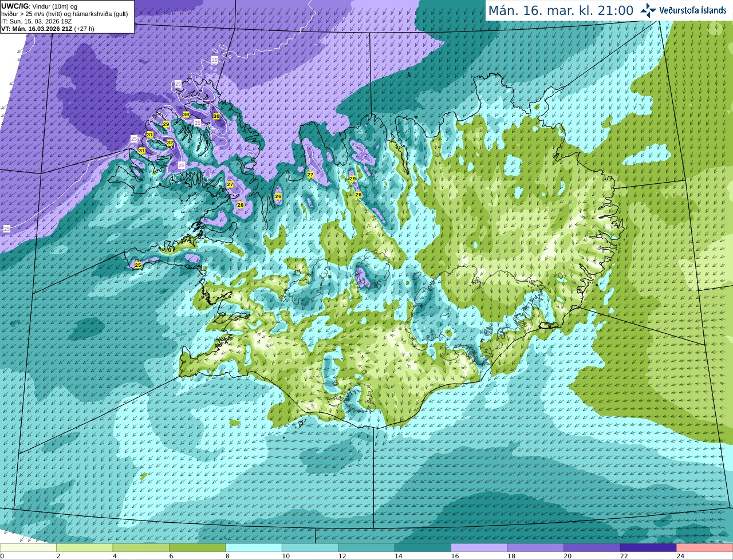Select the pink above-24 m/s legend swatch
Viewport: 733px width, 560px height.
pyautogui.click(x=705, y=547)
